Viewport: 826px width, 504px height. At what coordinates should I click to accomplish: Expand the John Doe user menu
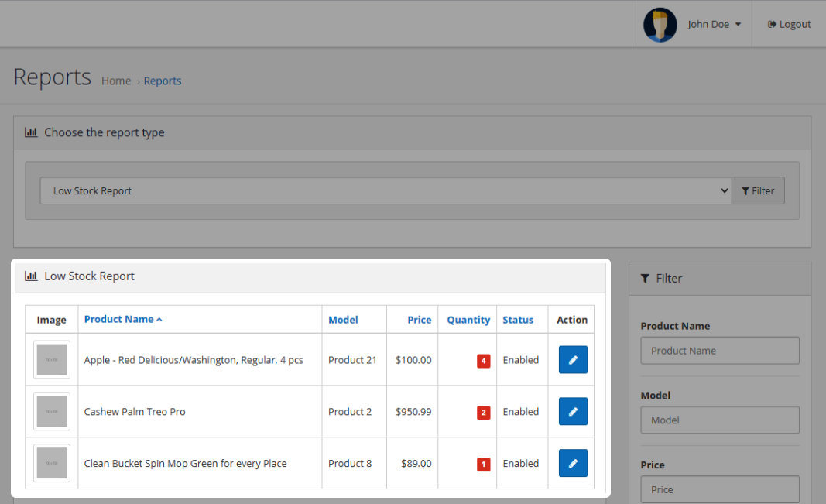coord(714,25)
